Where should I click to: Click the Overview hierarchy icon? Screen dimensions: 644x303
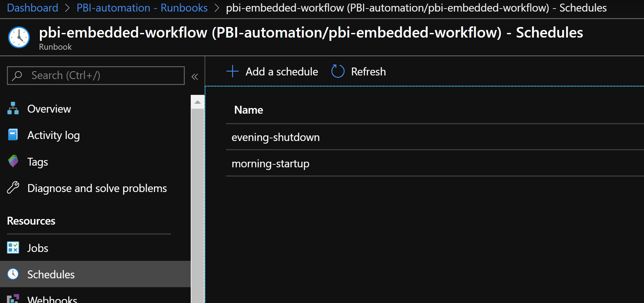[x=13, y=108]
